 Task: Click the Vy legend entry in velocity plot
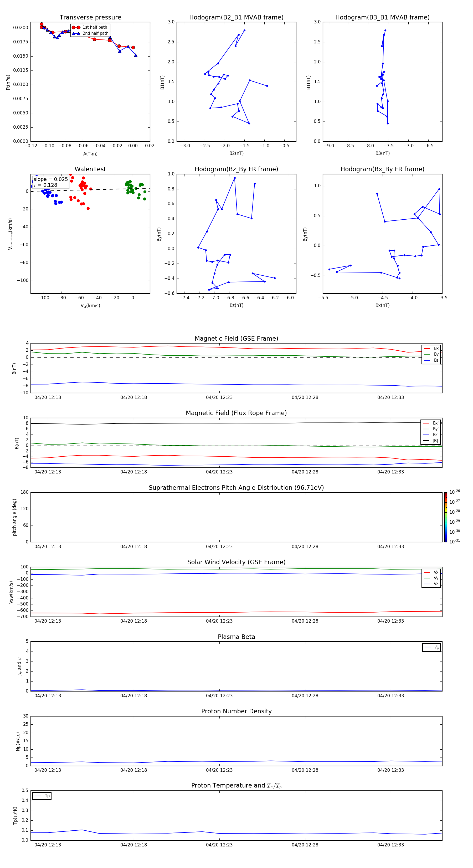click(431, 578)
